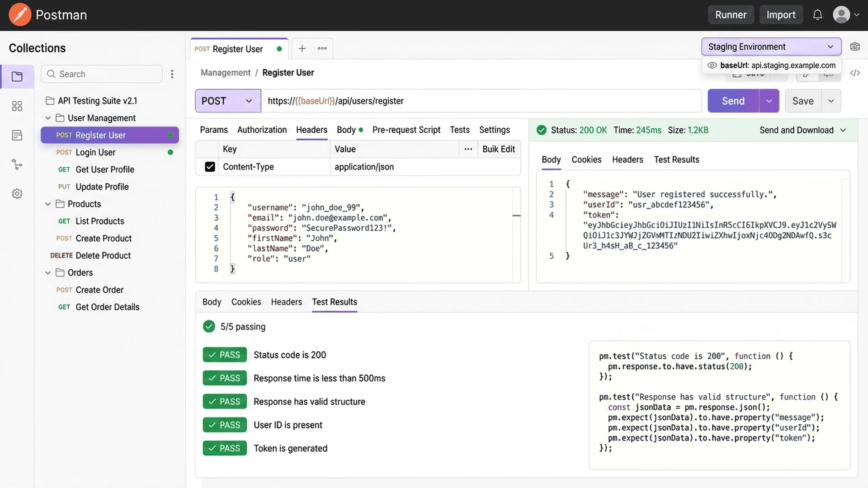Screen dimensions: 868x488
Task: Open the sidebar settings gear icon
Action: click(17, 194)
